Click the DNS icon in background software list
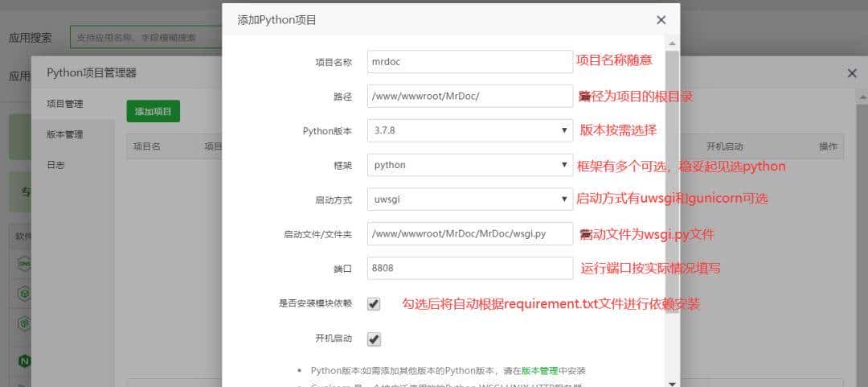 pyautogui.click(x=24, y=264)
